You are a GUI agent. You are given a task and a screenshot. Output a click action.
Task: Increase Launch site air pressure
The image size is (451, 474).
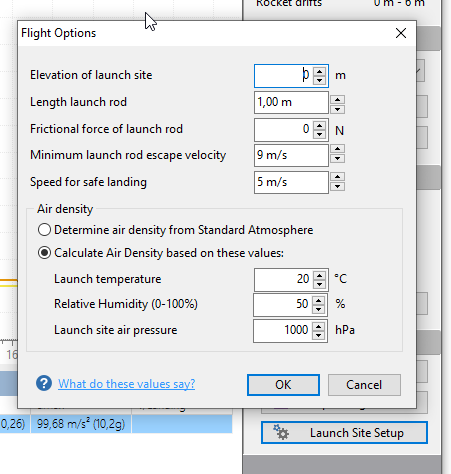319,327
